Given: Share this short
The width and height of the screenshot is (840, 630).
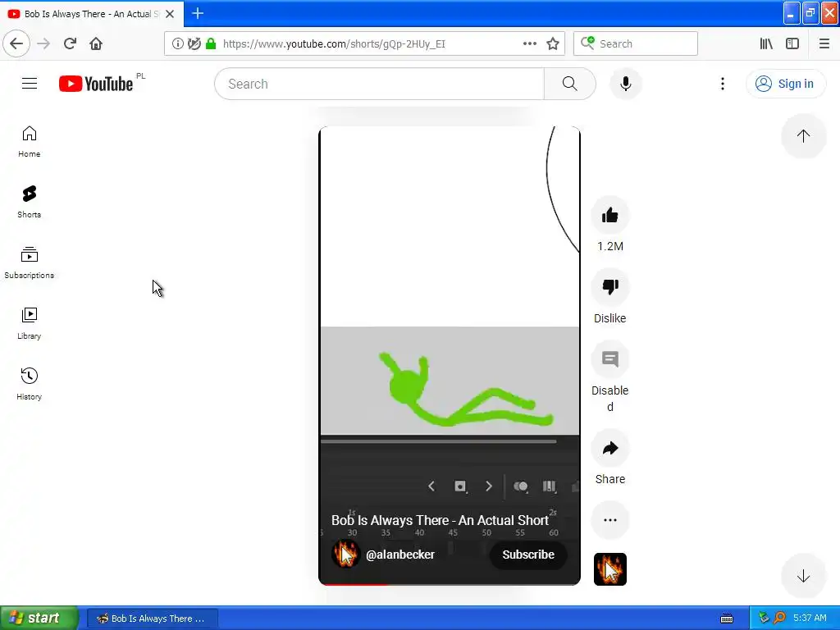Looking at the screenshot, I should pyautogui.click(x=609, y=448).
